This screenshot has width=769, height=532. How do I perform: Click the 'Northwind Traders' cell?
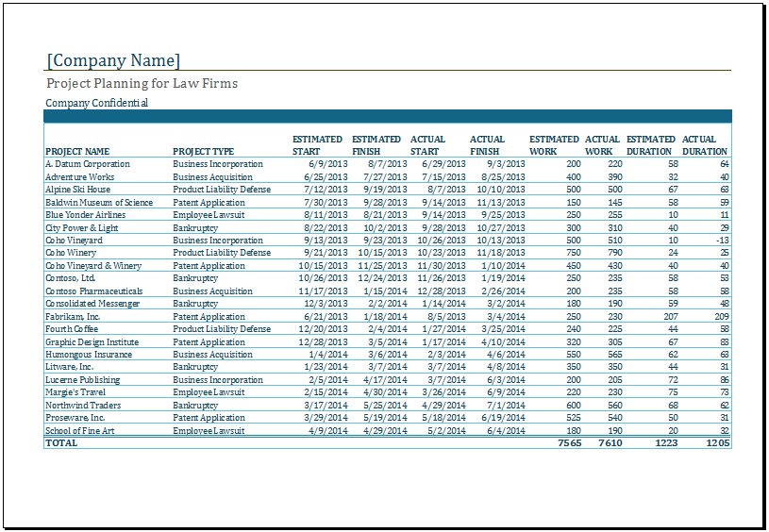(x=83, y=406)
